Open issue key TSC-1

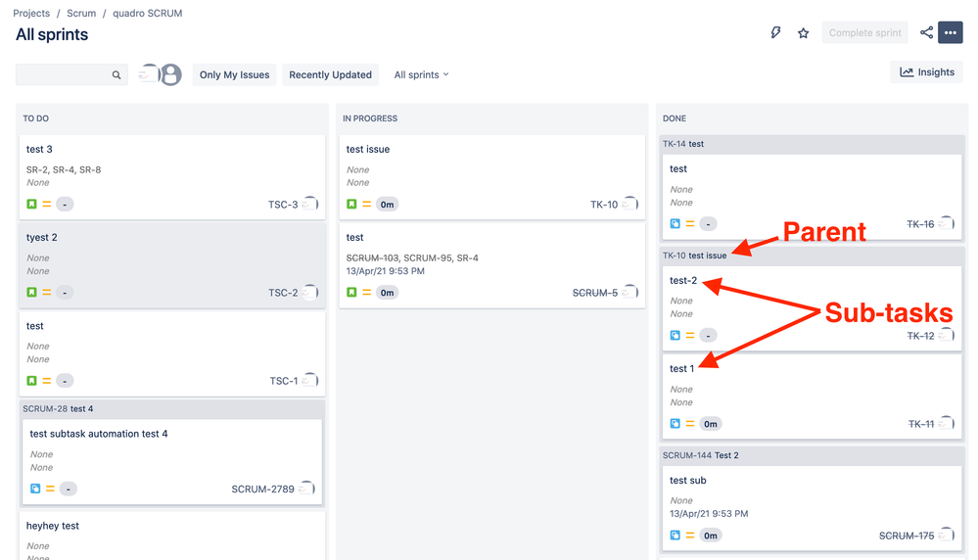284,381
